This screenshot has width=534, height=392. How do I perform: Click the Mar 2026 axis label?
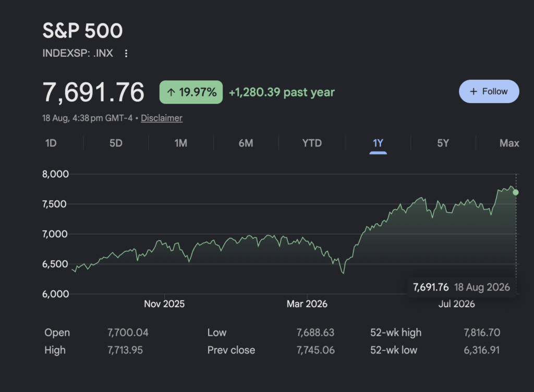(307, 304)
